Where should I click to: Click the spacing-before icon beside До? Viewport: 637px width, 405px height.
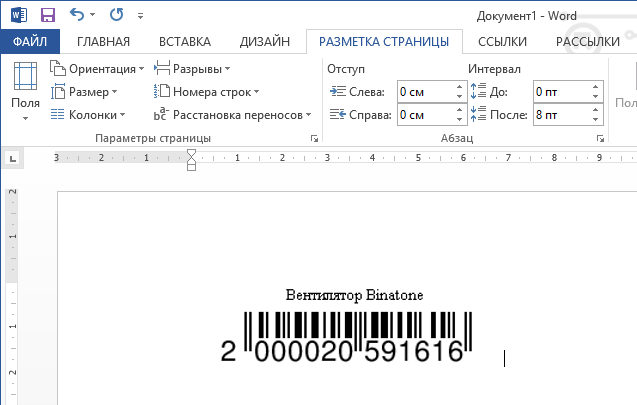(478, 91)
